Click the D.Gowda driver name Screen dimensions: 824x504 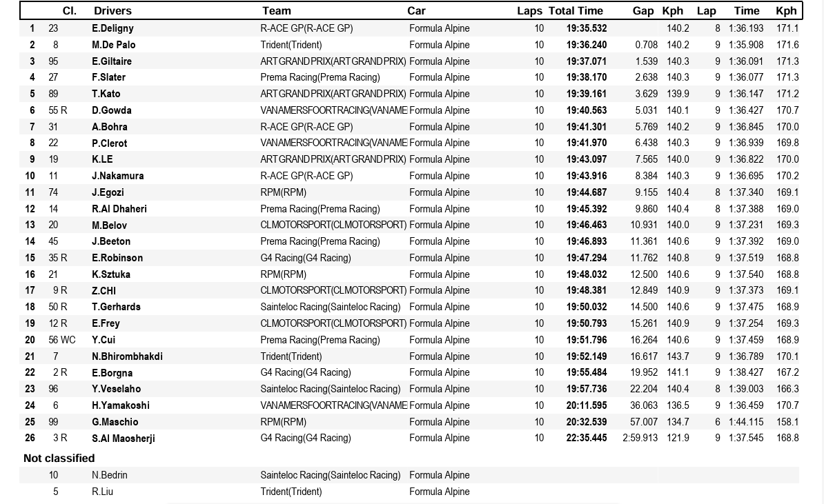(x=112, y=110)
